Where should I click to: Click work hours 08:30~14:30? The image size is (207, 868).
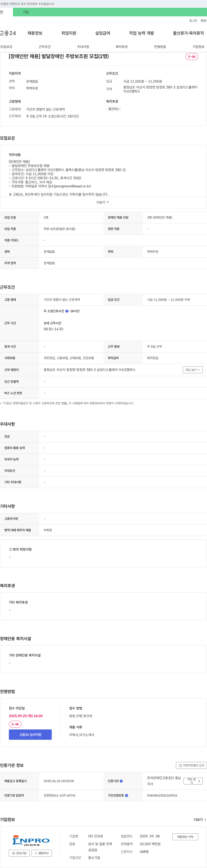point(53,329)
